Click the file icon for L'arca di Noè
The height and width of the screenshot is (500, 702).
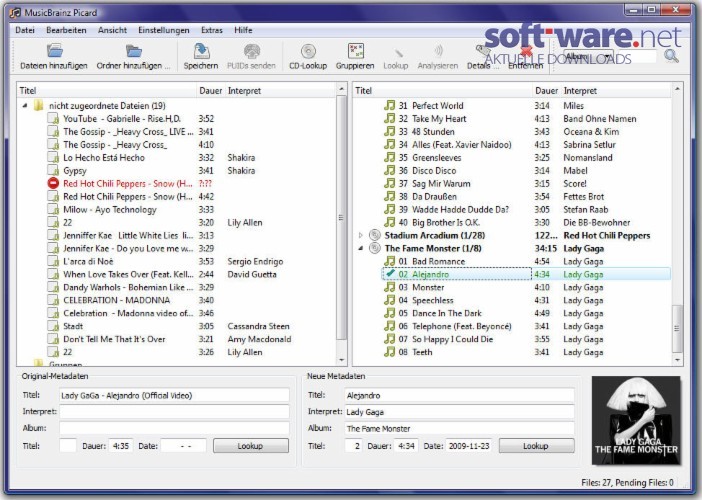pyautogui.click(x=53, y=261)
